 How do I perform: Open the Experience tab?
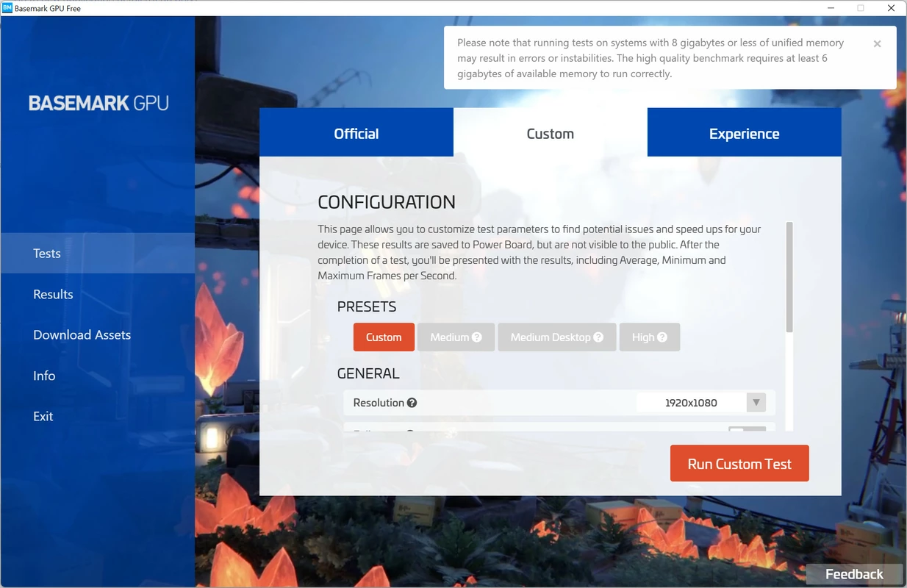[x=745, y=133]
